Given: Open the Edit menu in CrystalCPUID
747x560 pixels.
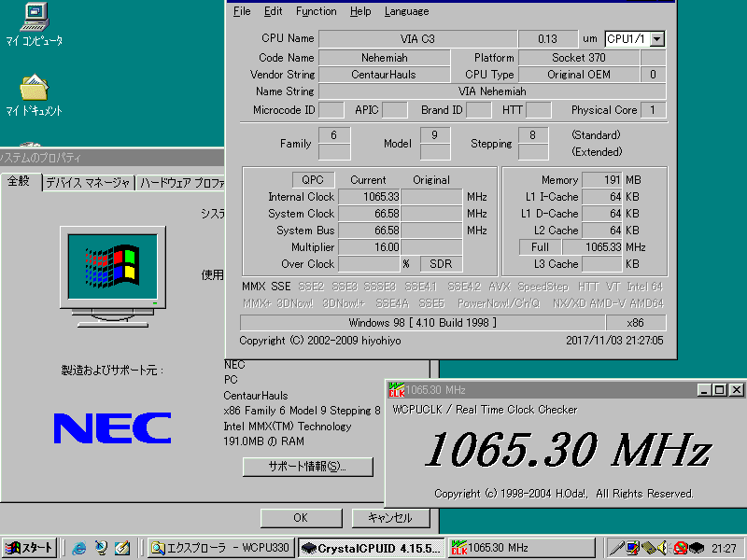Looking at the screenshot, I should tap(273, 11).
